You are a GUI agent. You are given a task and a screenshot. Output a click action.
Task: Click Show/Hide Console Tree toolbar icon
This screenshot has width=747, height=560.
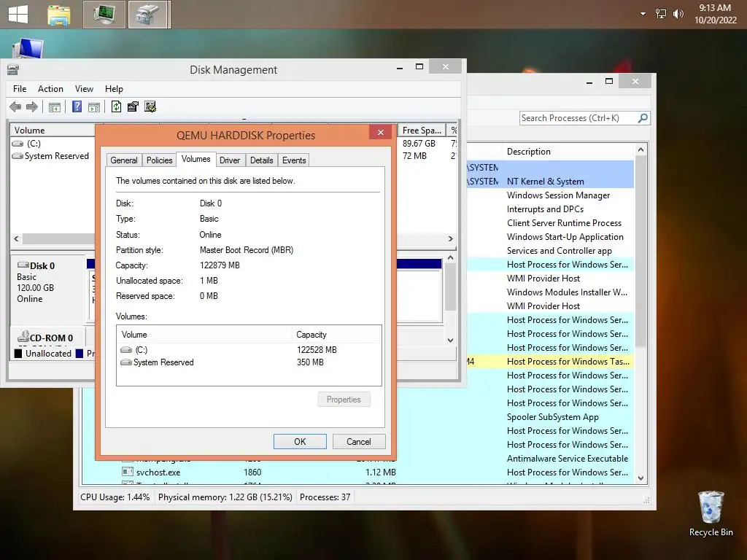(x=54, y=106)
